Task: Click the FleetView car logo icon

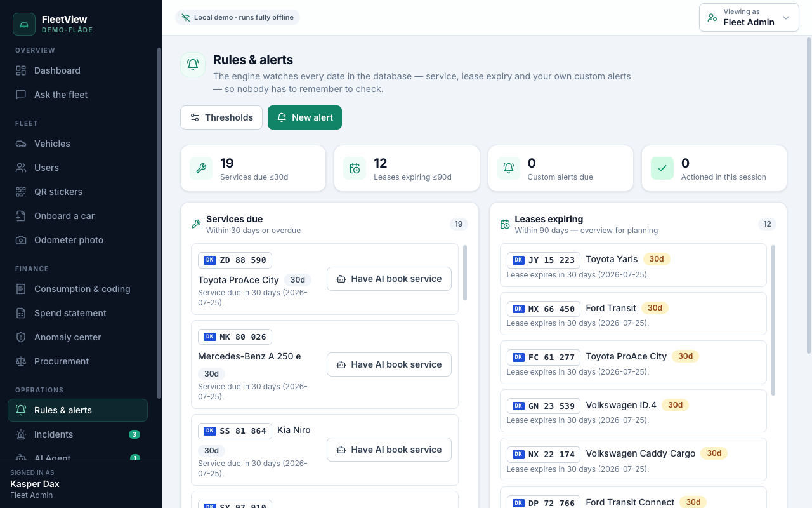Action: point(24,24)
